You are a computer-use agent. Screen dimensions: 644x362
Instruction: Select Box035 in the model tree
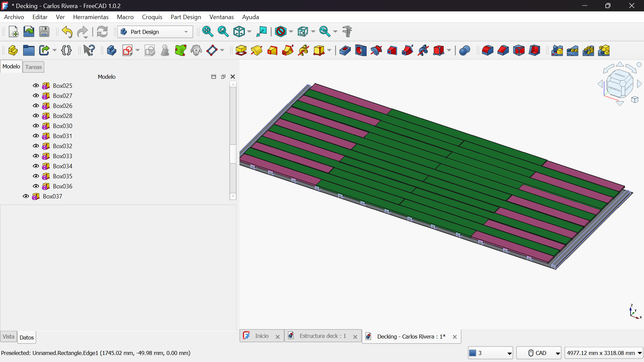(62, 176)
